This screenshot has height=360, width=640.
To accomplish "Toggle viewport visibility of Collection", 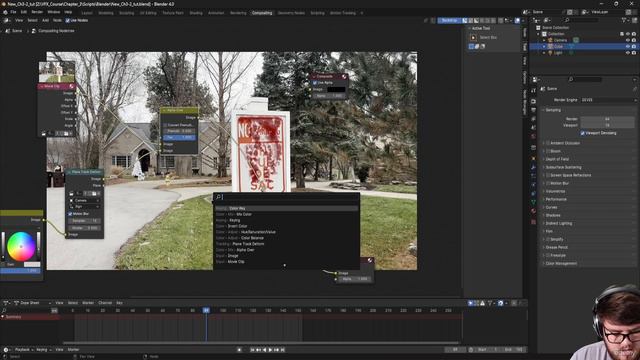I will click(628, 34).
